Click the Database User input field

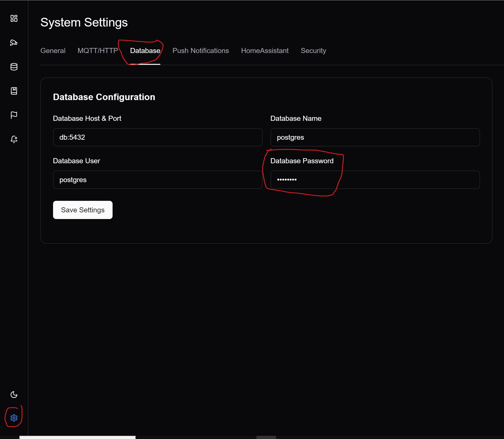click(158, 180)
